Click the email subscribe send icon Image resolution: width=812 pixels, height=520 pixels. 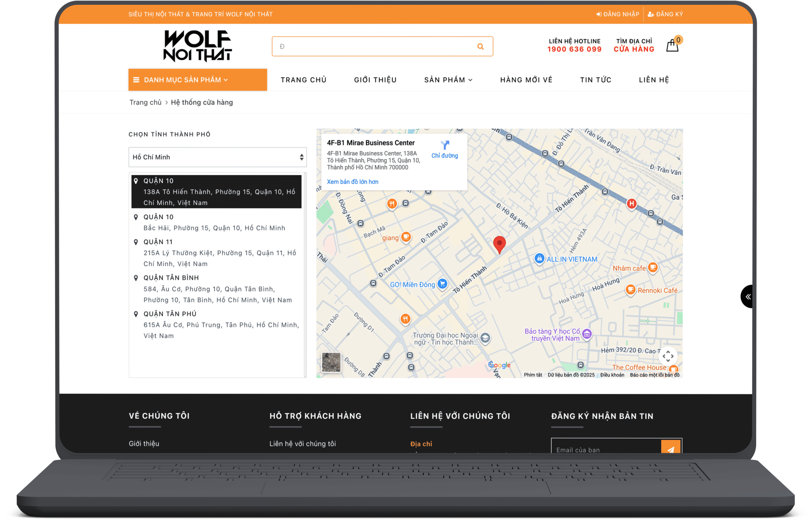671,448
